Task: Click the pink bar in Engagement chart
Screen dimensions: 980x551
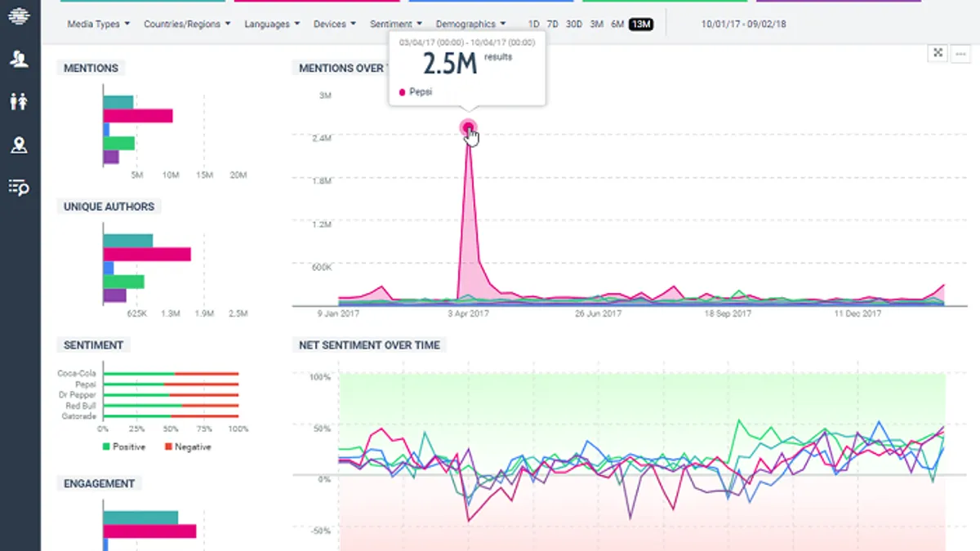Action: pos(149,531)
